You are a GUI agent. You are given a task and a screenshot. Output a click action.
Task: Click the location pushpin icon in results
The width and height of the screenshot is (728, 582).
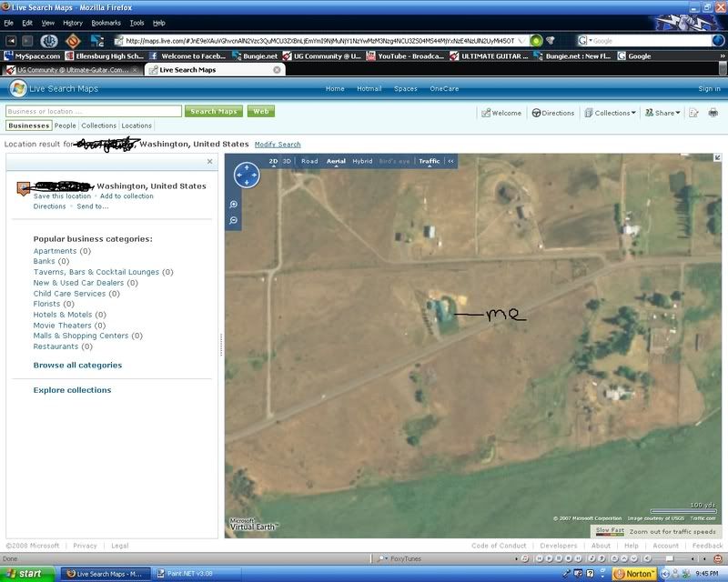[24, 188]
